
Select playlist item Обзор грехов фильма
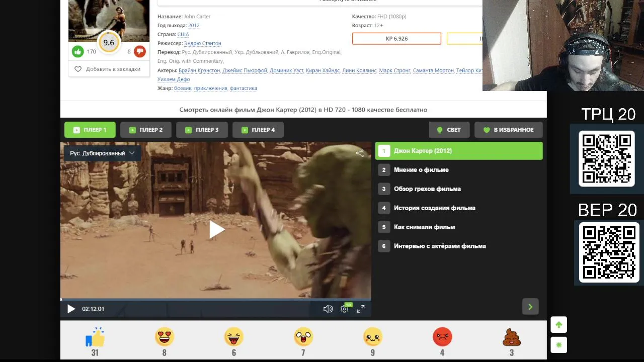(459, 189)
